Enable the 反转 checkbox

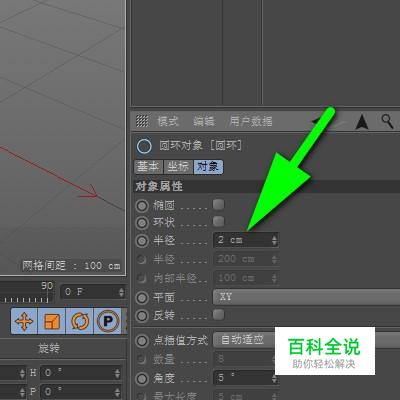pyautogui.click(x=219, y=314)
